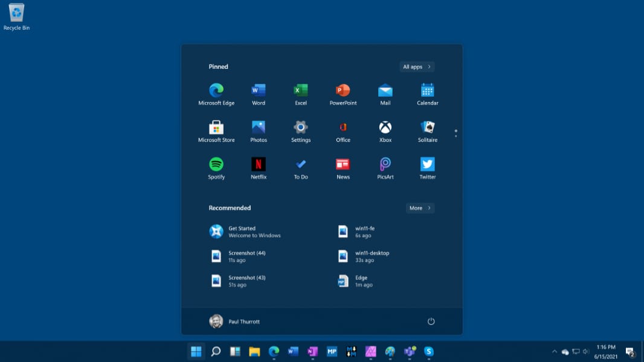
Task: Open Microsoft Teams on the taskbar
Action: [410, 351]
